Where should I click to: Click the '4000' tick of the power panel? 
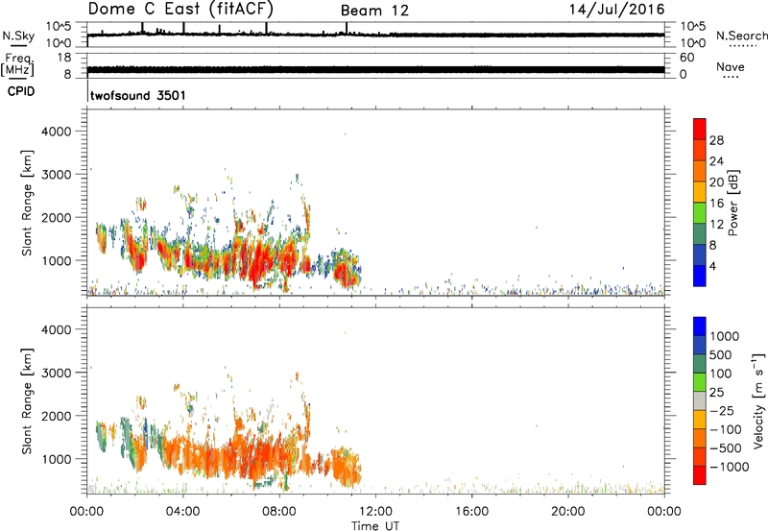[56, 132]
